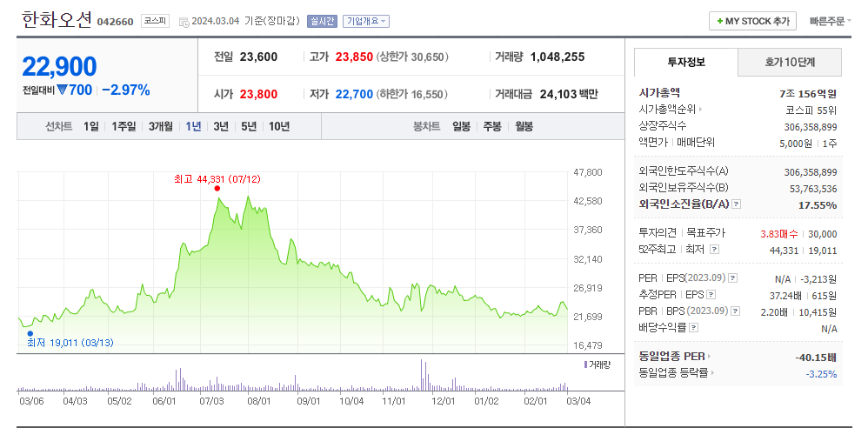Click the 고가 value 23,850

point(354,57)
